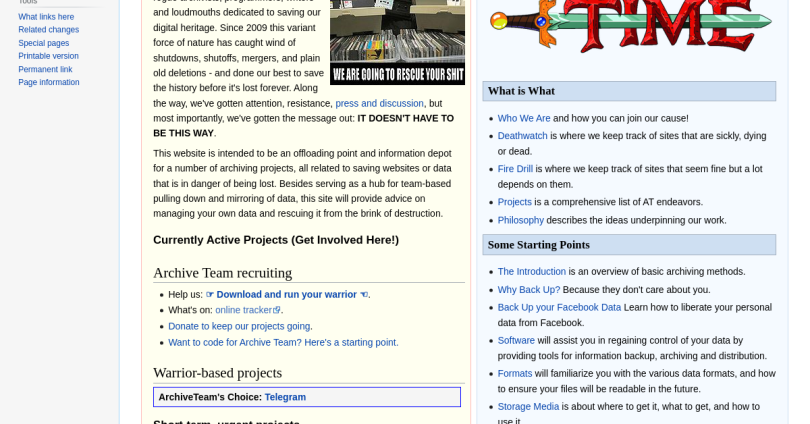This screenshot has width=810, height=424.
Task: Click 'Donate to keep our projects going'
Action: (x=239, y=326)
